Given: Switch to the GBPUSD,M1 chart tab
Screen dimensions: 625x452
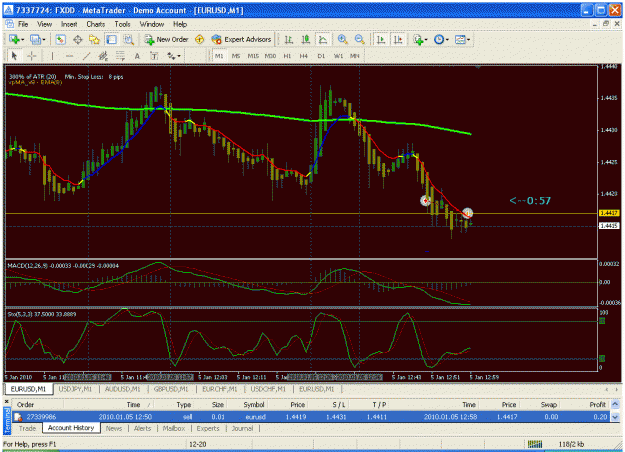Looking at the screenshot, I should point(171,389).
